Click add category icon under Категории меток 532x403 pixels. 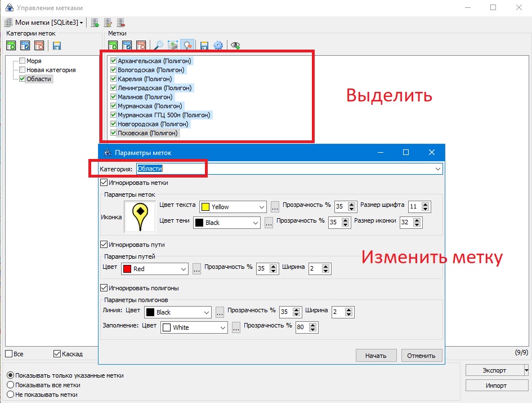(11, 46)
